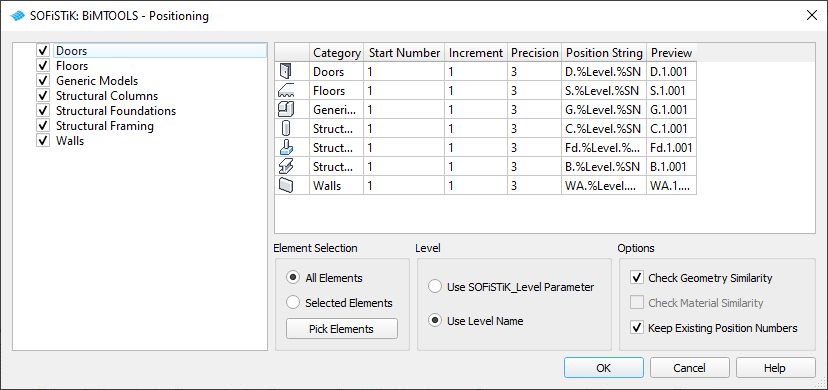828x390 pixels.
Task: Click Walls cell in Category column
Action: [336, 186]
